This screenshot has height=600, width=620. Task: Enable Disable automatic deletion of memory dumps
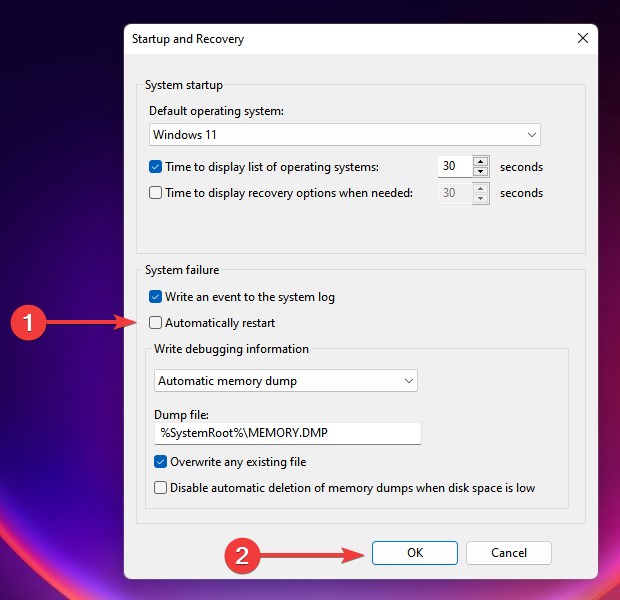coord(160,488)
